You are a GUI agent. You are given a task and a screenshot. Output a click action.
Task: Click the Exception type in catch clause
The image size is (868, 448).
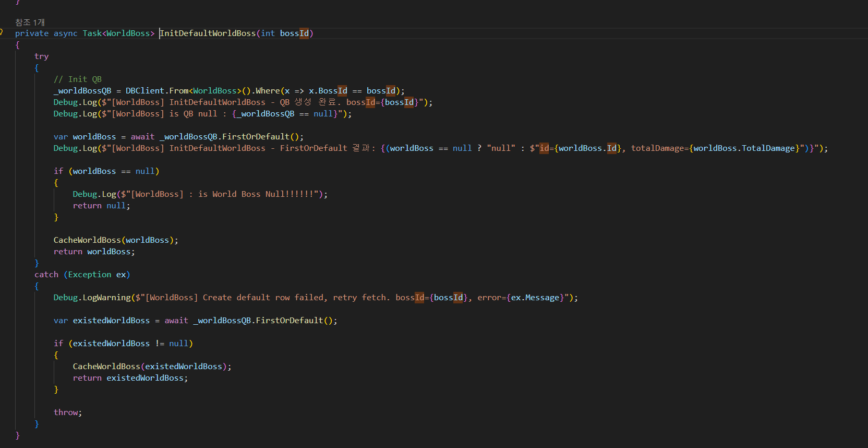coord(89,275)
